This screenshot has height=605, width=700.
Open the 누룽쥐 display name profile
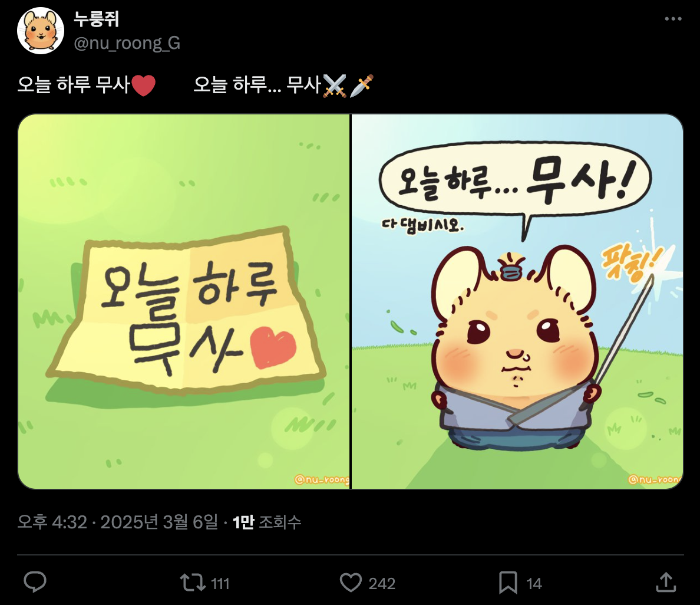click(x=96, y=19)
